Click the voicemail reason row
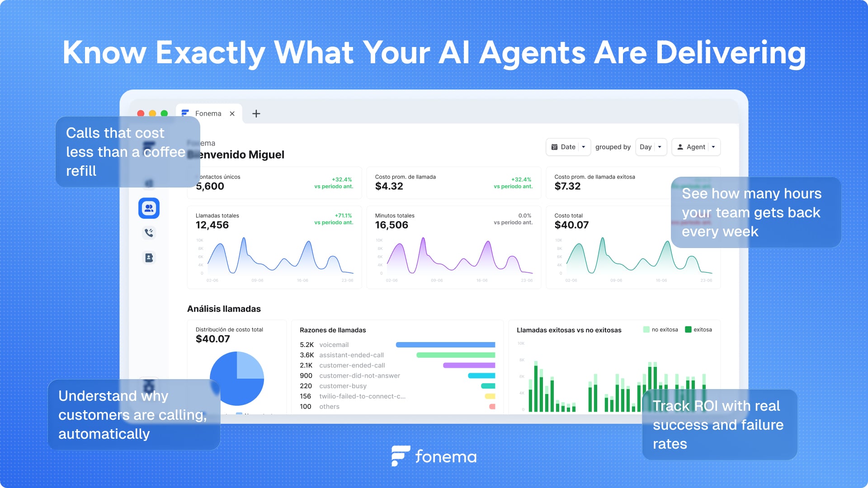 [334, 345]
